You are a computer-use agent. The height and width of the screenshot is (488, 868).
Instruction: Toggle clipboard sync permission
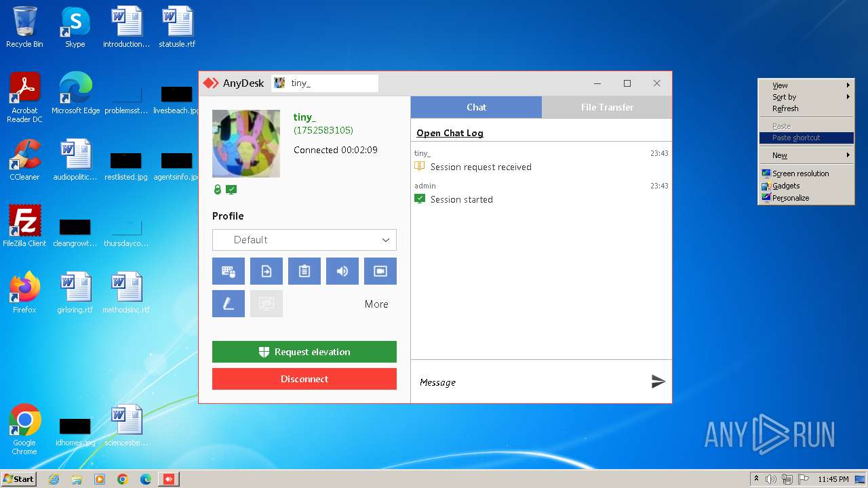(x=304, y=271)
